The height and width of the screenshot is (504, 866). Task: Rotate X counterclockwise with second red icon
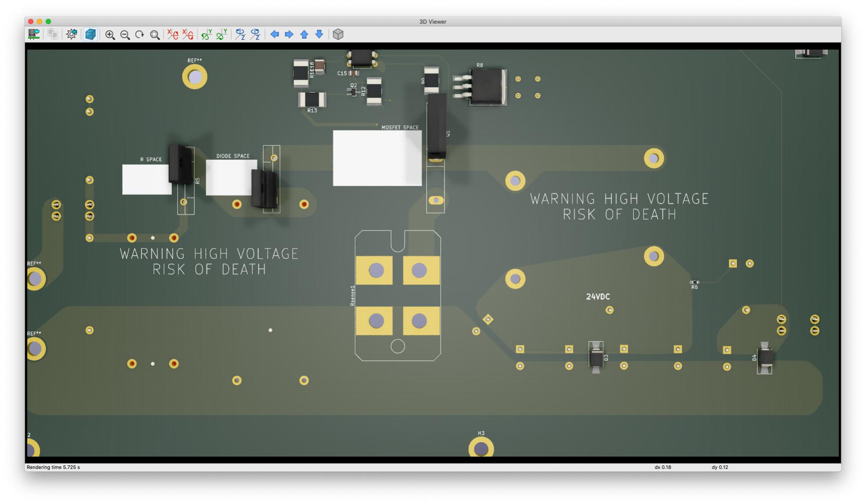point(188,34)
